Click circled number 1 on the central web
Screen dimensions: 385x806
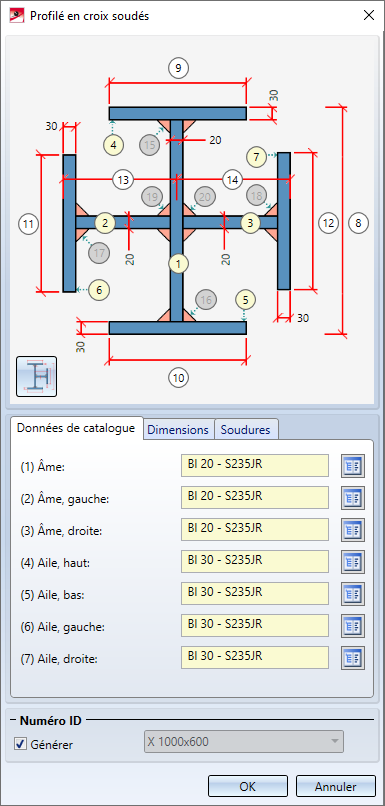pos(178,264)
